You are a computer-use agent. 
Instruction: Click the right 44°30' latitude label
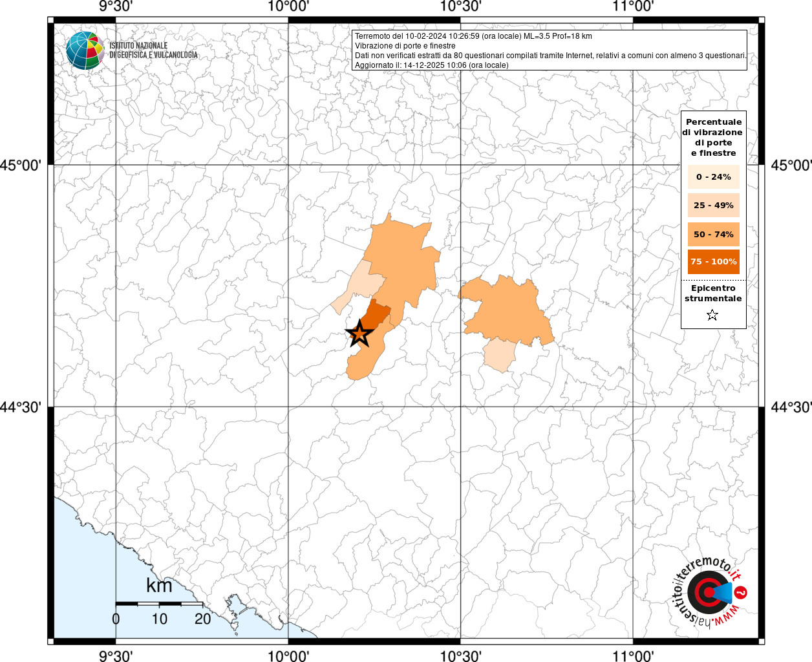791,407
